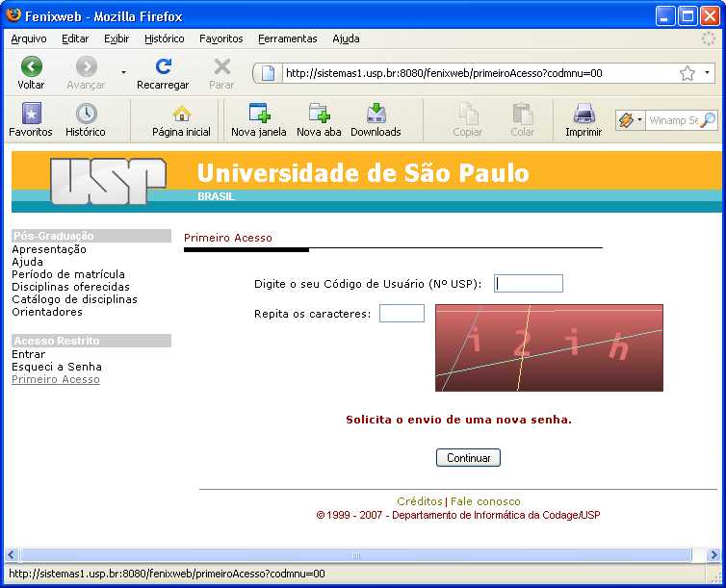726x588 pixels.
Task: Click the horizontal scrollbar thumb
Action: pos(355,554)
